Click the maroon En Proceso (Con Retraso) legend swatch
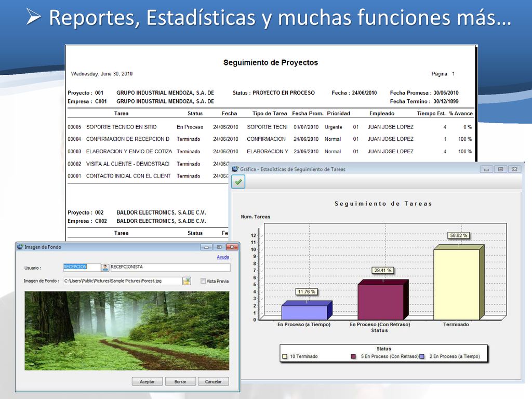Image resolution: width=532 pixels, height=399 pixels. [x=353, y=356]
